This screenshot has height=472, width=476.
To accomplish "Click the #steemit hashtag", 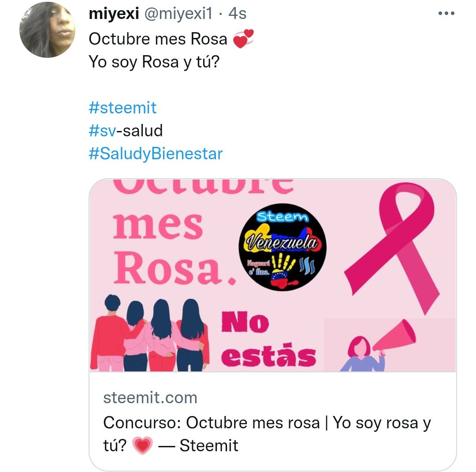I will 123,108.
